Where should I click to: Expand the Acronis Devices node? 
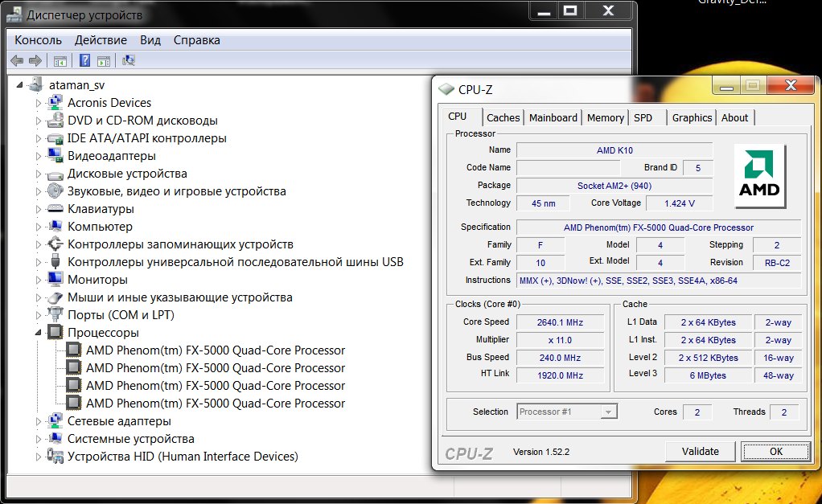coord(39,103)
